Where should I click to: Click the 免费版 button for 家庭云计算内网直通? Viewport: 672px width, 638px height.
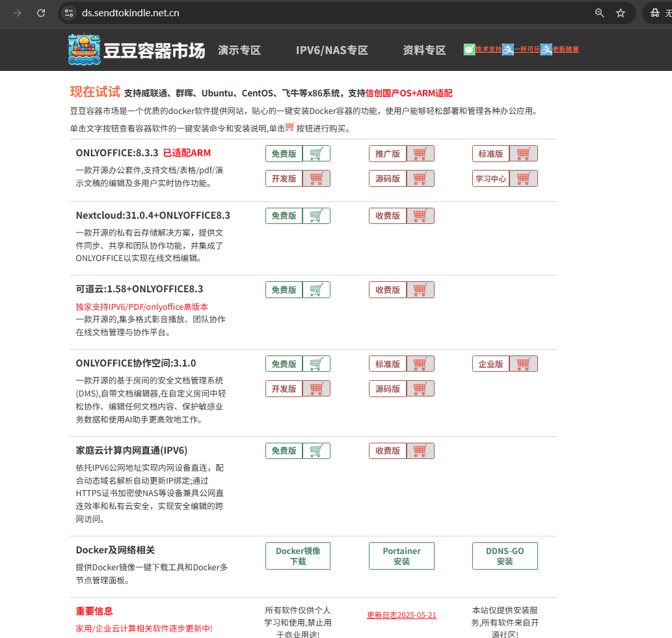pyautogui.click(x=284, y=451)
